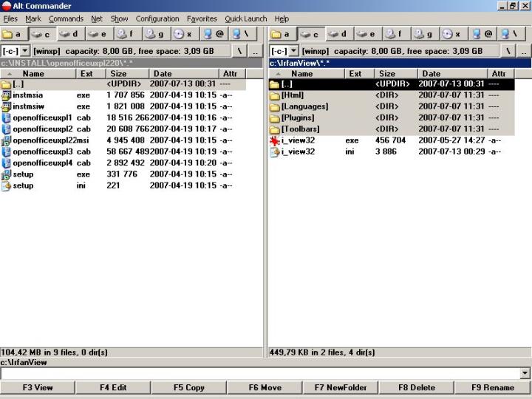Screen dimensions: 532x399
Task: Open the Configuration menu
Action: tap(157, 18)
